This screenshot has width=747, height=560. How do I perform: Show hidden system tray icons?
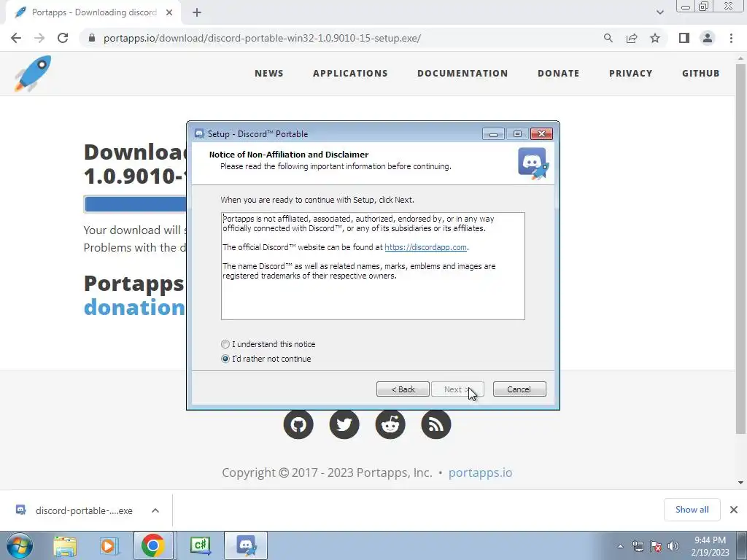coord(620,546)
